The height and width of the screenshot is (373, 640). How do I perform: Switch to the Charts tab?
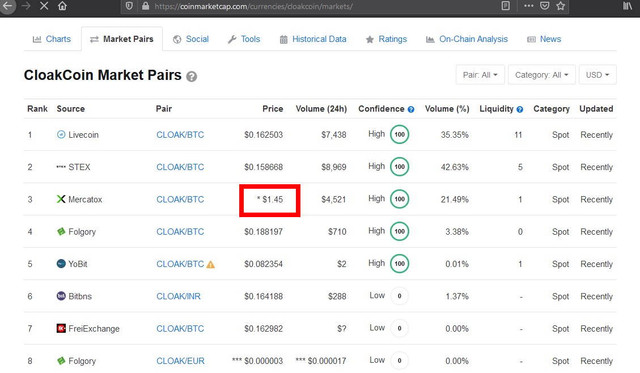52,39
